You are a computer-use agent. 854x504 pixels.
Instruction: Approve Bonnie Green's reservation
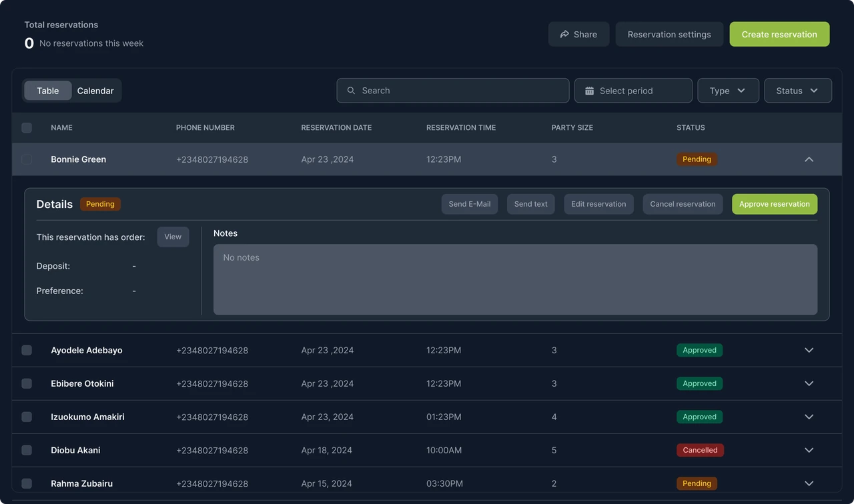(775, 204)
